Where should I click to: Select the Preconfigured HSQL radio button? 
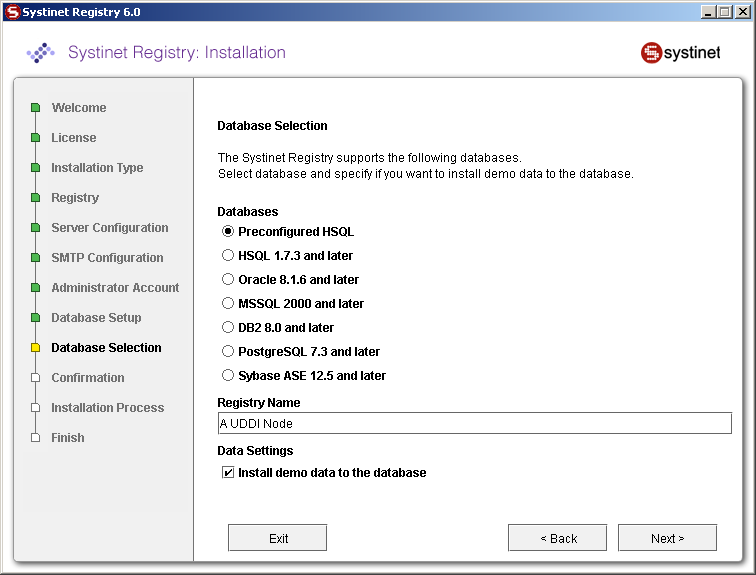(x=228, y=231)
